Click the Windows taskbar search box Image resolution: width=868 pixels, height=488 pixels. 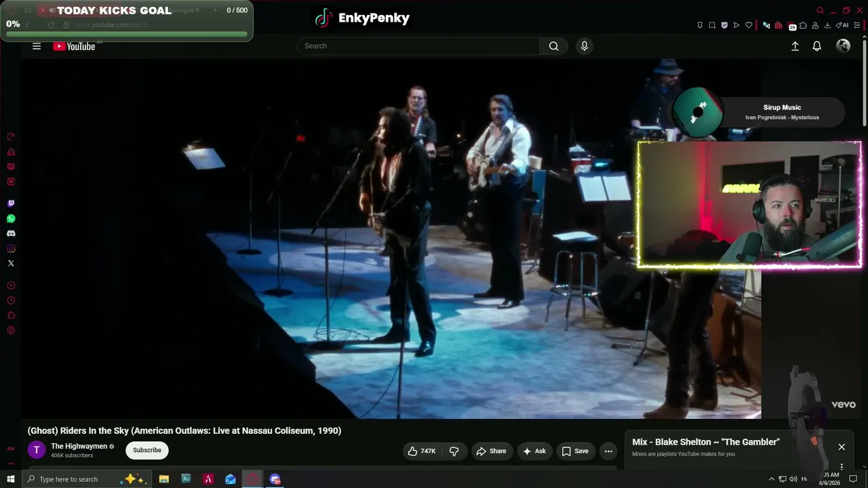pyautogui.click(x=86, y=479)
